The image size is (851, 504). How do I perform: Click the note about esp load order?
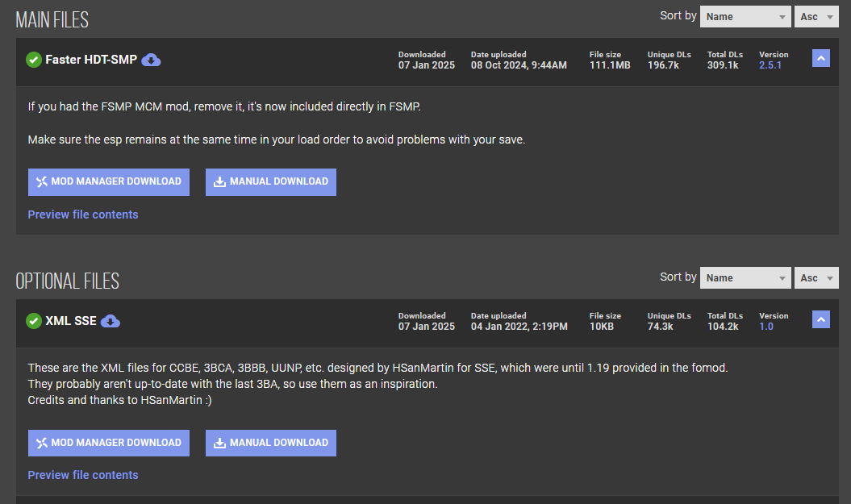[276, 140]
